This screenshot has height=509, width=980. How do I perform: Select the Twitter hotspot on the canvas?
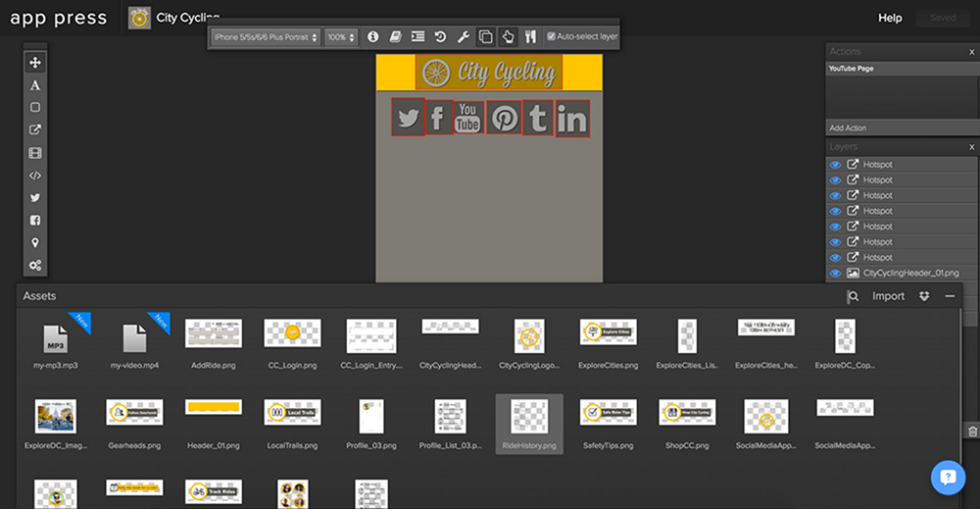click(408, 117)
